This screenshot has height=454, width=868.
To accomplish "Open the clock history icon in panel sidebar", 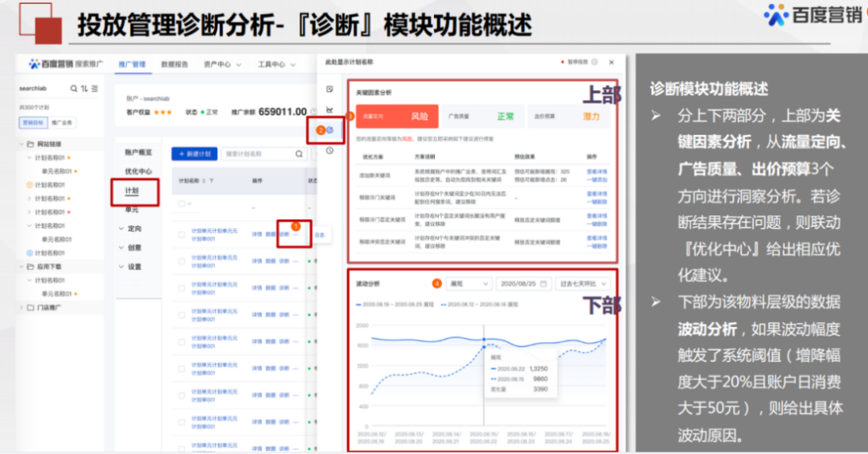I will click(x=330, y=150).
